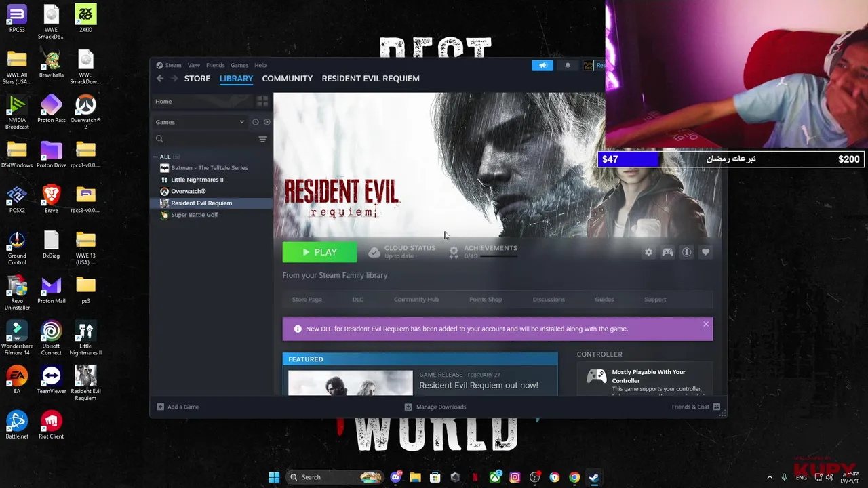Open the View menu
This screenshot has height=488, width=868.
tap(194, 65)
